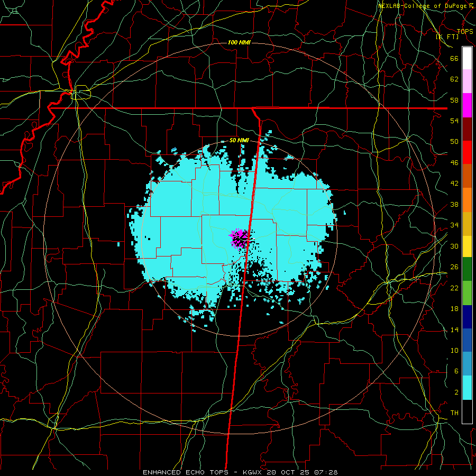Click the legend value "58"
Screen dimensions: 476x476
[x=454, y=100]
